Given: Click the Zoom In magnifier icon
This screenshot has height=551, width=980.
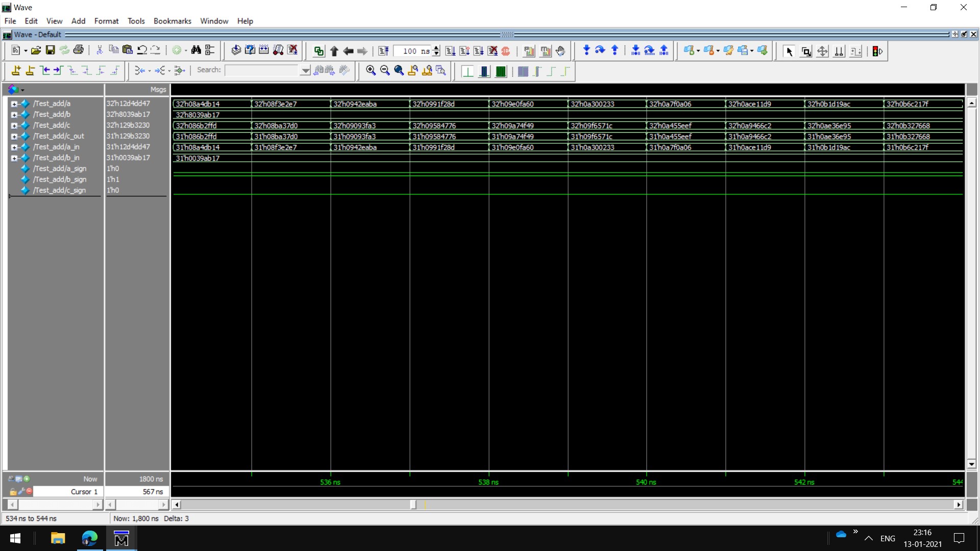Looking at the screenshot, I should coord(371,71).
